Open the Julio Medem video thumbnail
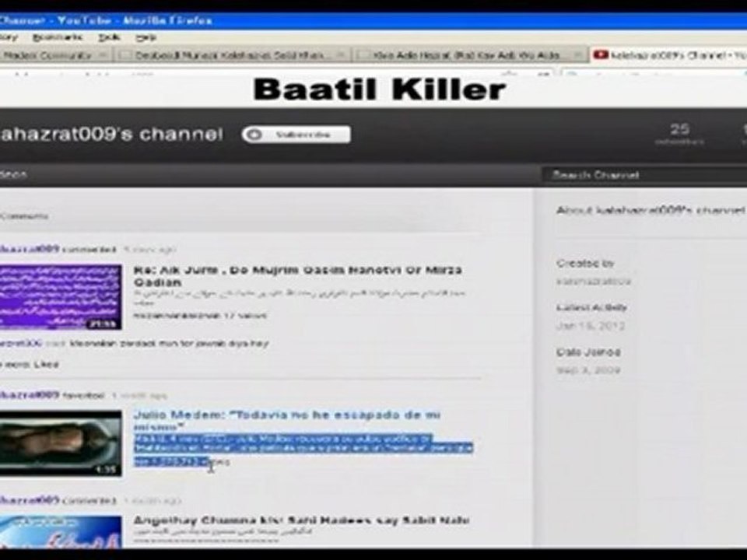The height and width of the screenshot is (560, 747). coord(61,443)
